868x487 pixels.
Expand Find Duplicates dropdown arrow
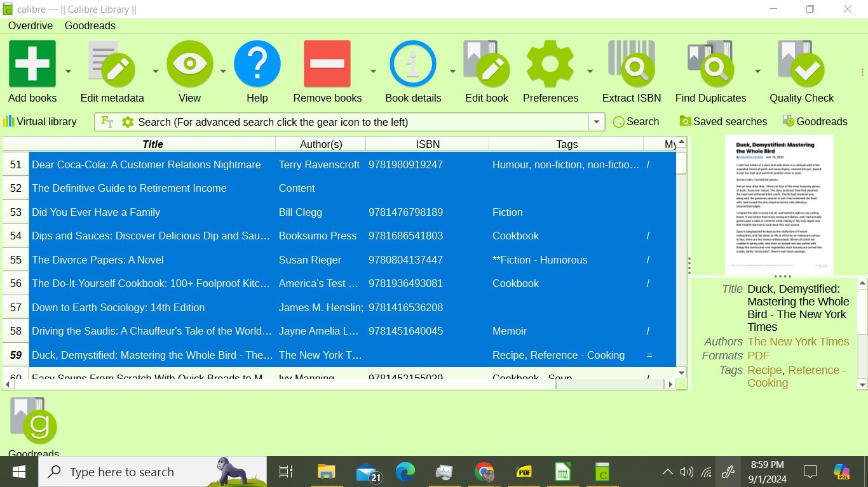pos(757,71)
